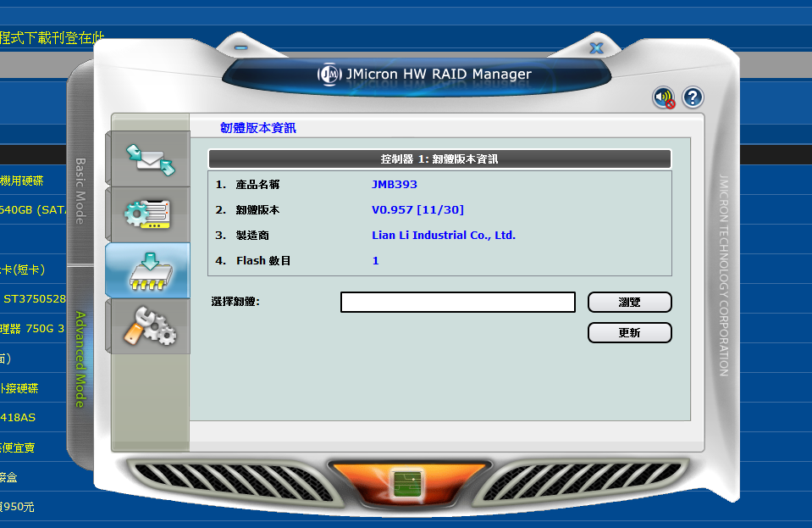Select product name value JMB393
The height and width of the screenshot is (528, 812).
tap(394, 185)
